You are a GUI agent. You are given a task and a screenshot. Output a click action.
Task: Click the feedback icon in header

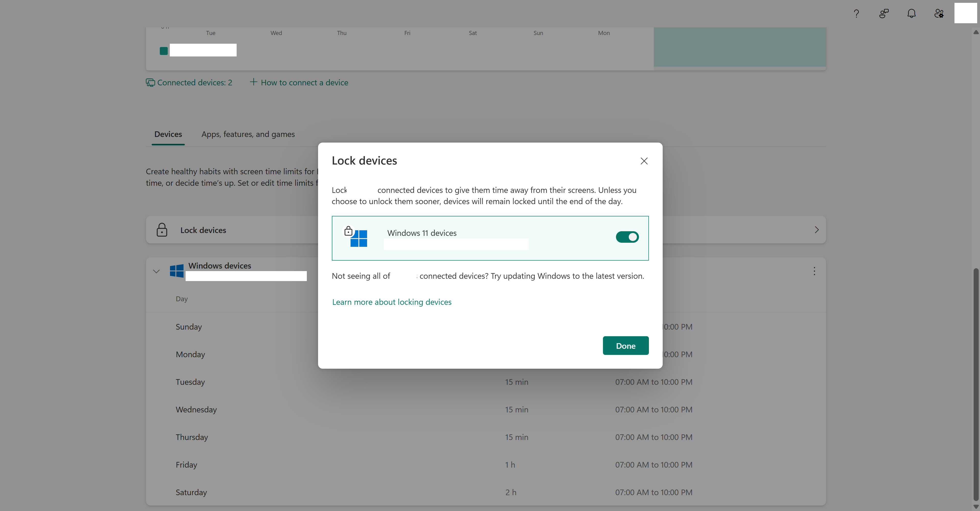click(884, 14)
